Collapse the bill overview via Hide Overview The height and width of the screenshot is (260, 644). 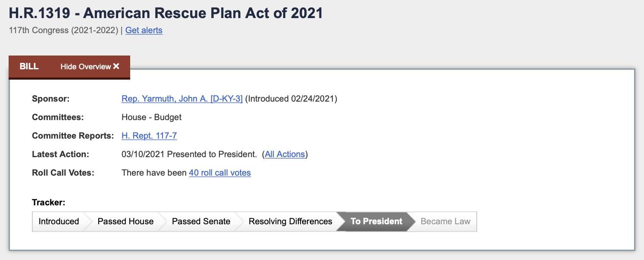pos(90,66)
